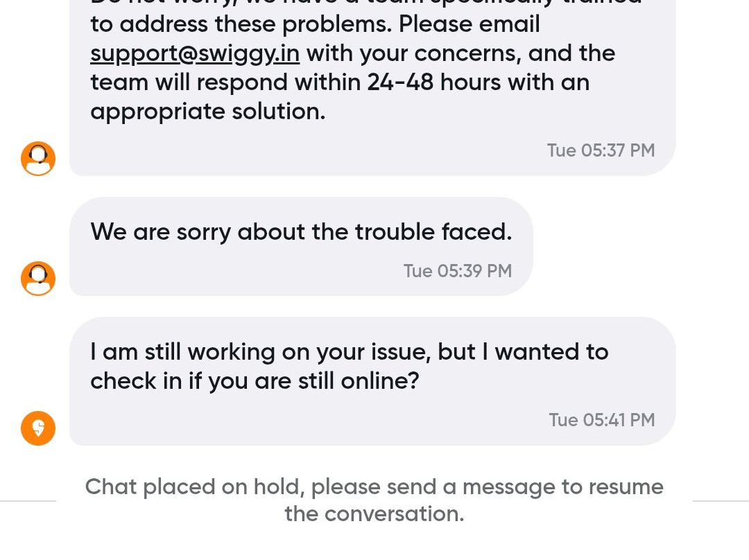Tap "the conversation." in the hold notice
This screenshot has width=749, height=560.
tap(374, 514)
